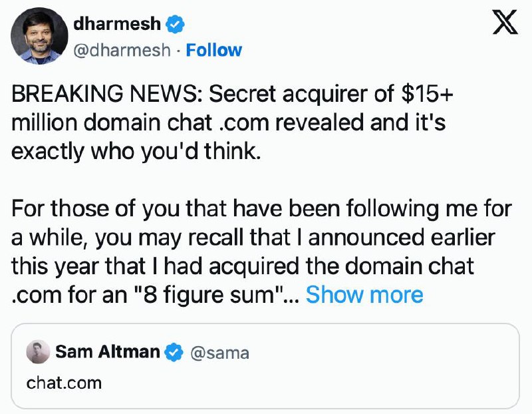Click 'million domain chat .com revealed' line

pyautogui.click(x=228, y=122)
